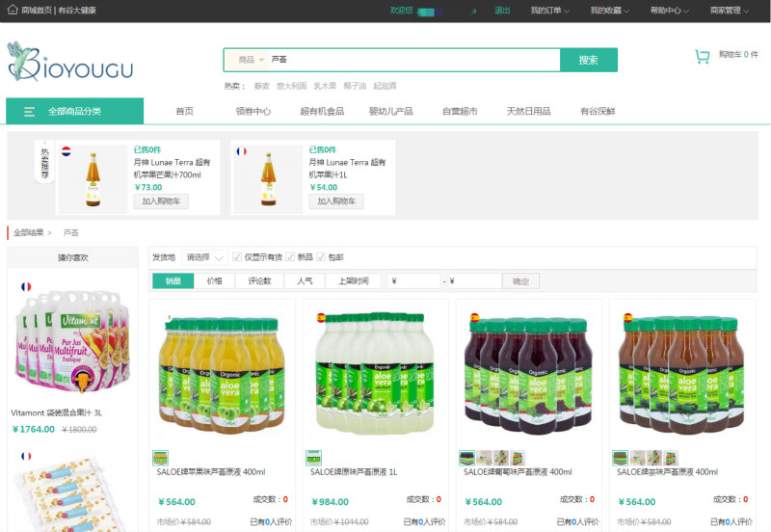Open Vitamont 袋装混合果汁 3L title

point(57,413)
